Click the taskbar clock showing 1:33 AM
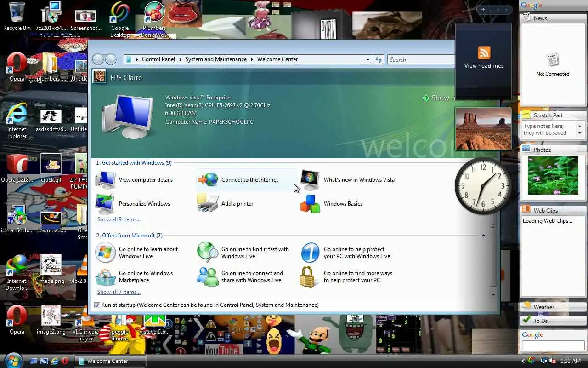The image size is (588, 368). (571, 361)
